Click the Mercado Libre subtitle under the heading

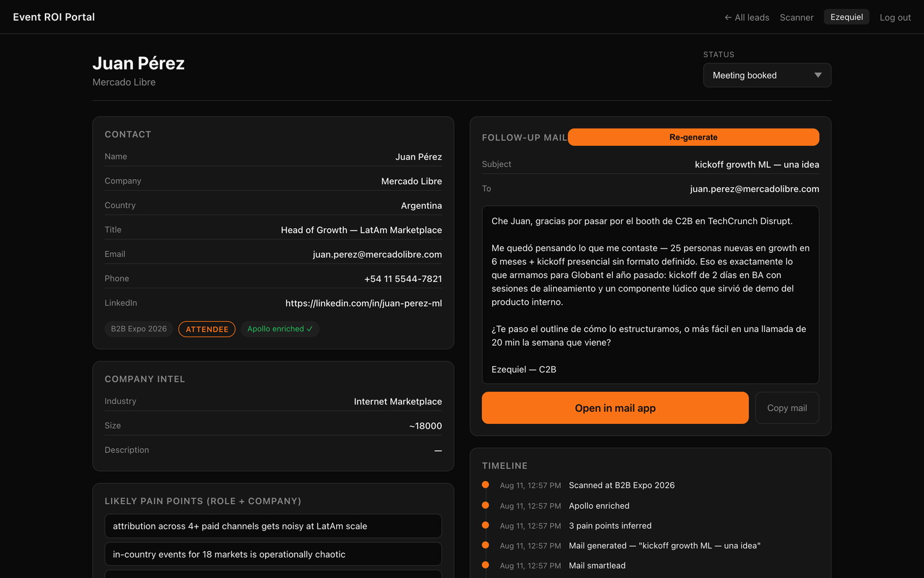tap(124, 82)
